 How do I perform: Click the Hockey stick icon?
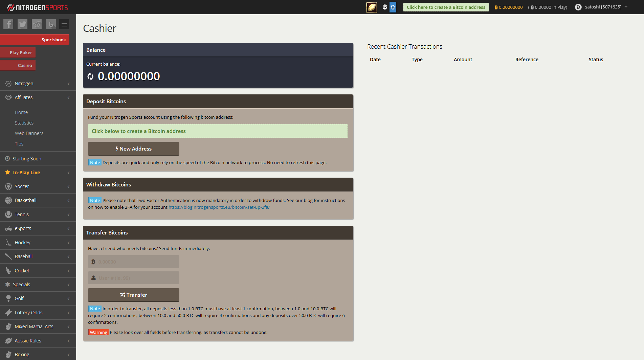(8, 243)
